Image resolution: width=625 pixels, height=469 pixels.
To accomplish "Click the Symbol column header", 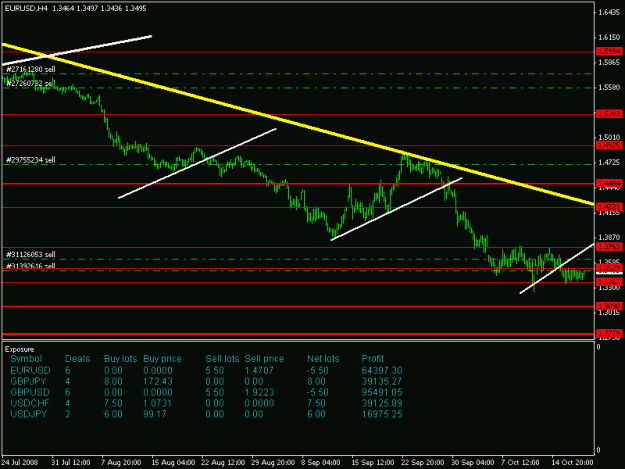I will tap(26, 359).
